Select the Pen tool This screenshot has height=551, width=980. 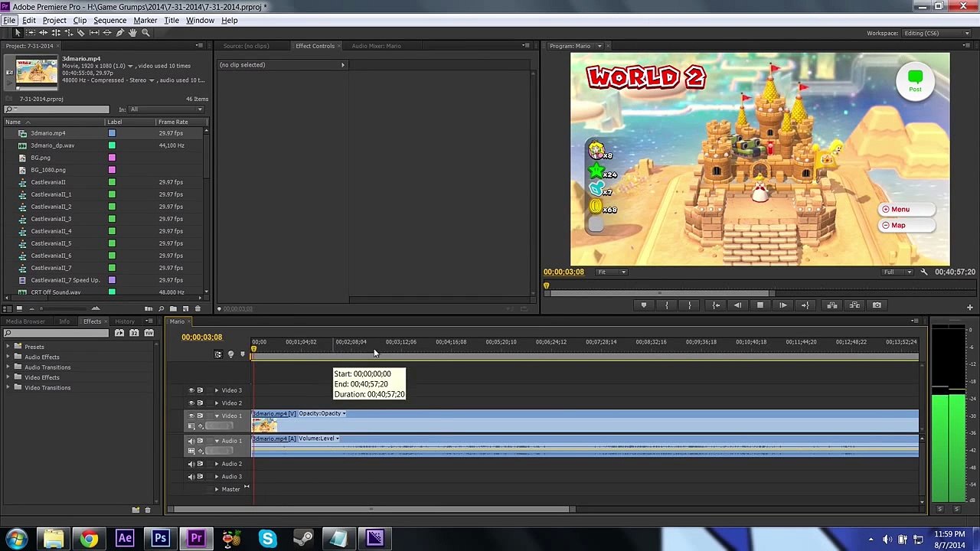click(x=119, y=33)
